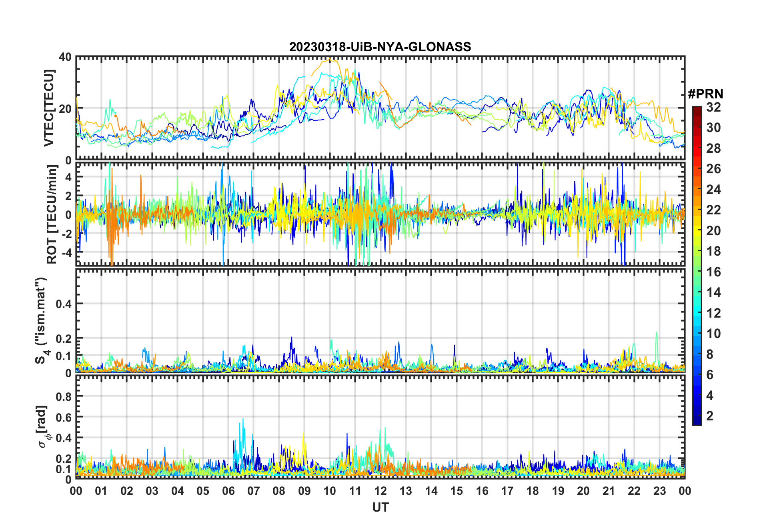
Task: Select colorbar tick label 26
Action: tap(713, 169)
